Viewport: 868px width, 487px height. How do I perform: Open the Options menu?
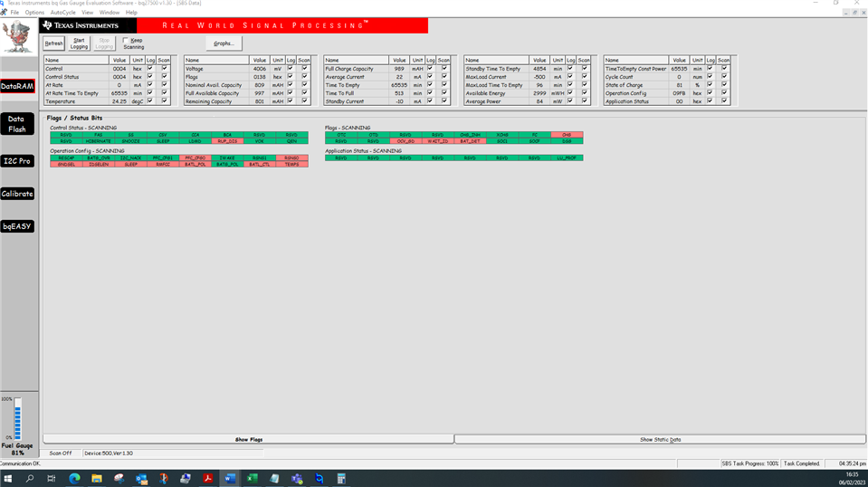pyautogui.click(x=34, y=12)
